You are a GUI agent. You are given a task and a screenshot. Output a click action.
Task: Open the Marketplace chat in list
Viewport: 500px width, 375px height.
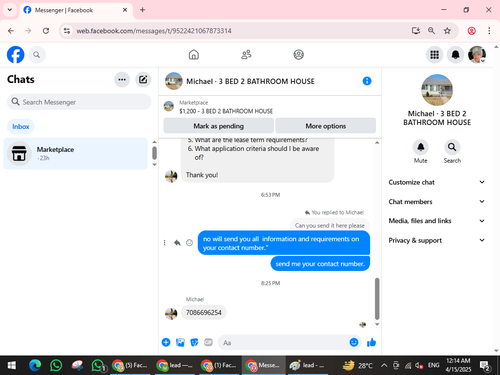[75, 153]
